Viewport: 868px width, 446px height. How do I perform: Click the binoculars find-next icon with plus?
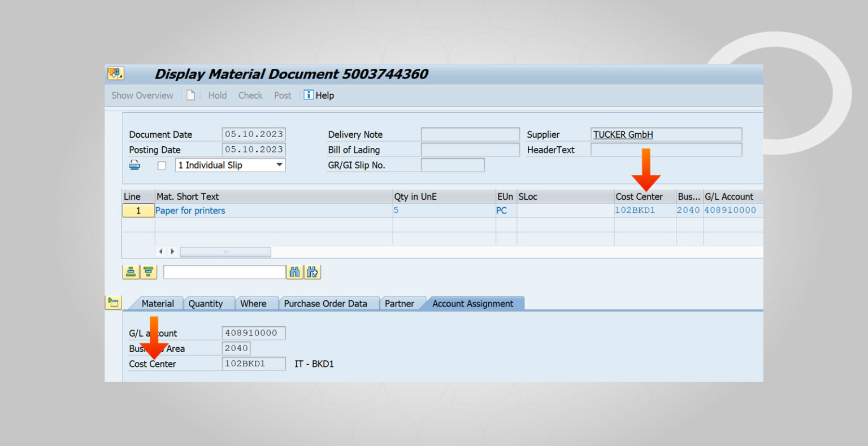(313, 272)
